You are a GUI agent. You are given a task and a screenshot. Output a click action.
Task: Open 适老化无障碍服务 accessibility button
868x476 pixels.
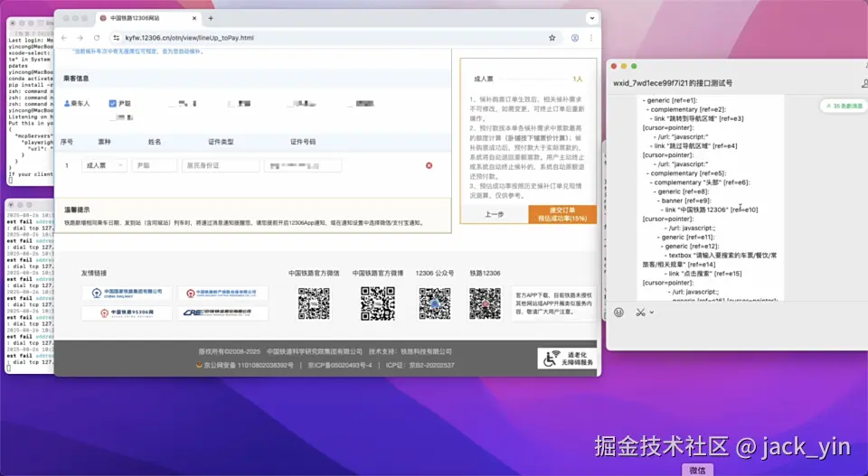(567, 359)
